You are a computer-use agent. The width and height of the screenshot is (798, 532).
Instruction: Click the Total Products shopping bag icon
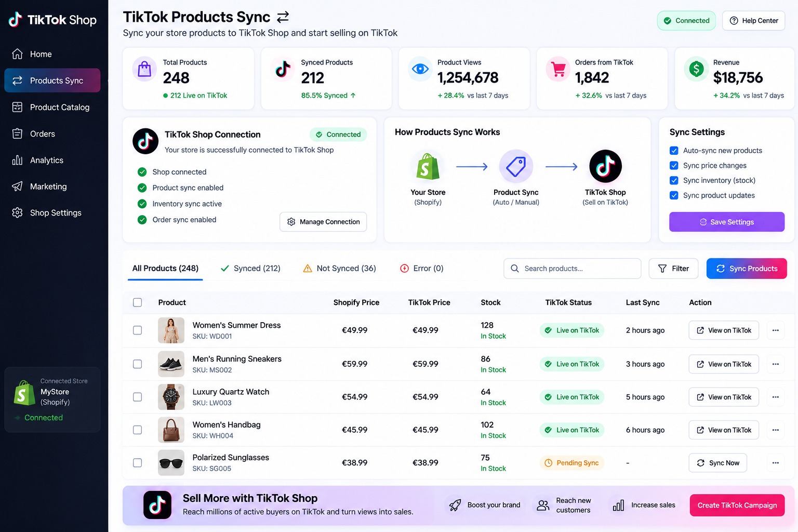click(x=144, y=69)
